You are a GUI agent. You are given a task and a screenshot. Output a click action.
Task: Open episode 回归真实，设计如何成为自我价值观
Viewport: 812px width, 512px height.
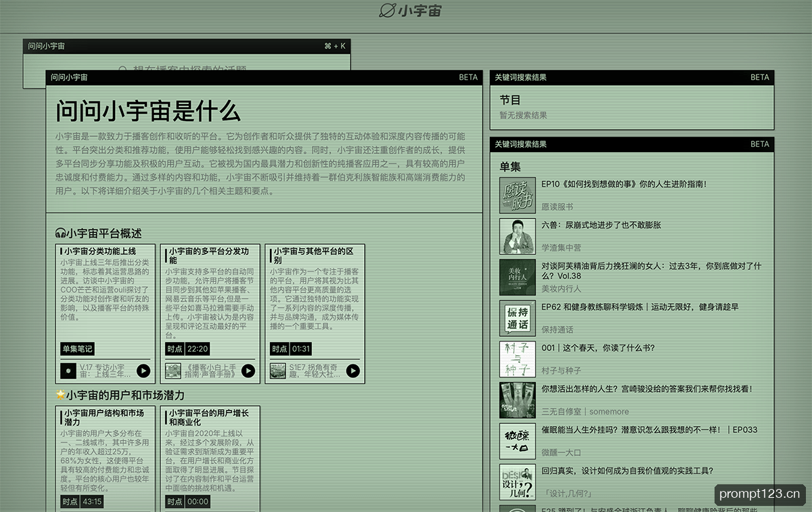click(627, 471)
